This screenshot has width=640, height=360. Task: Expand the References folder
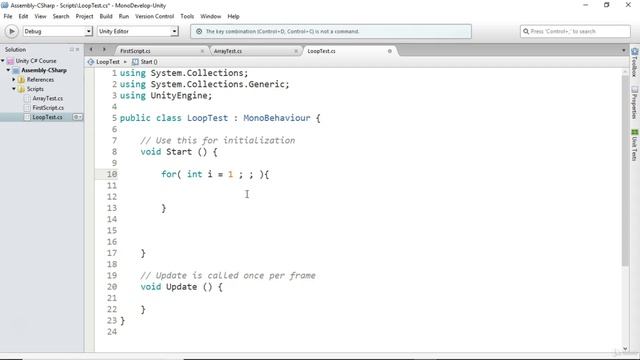tap(14, 80)
